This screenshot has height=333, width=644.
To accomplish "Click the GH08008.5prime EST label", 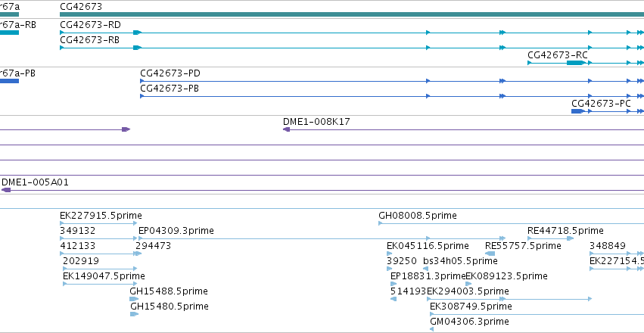I will pos(418,216).
